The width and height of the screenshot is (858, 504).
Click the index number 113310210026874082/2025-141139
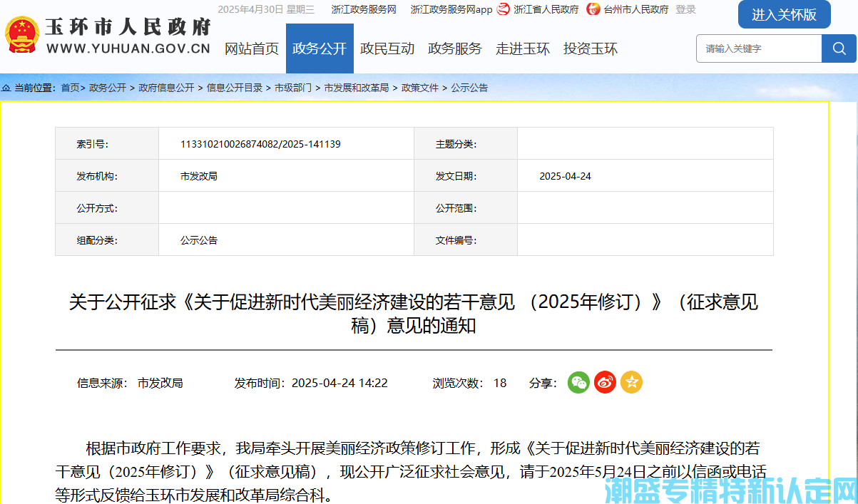pos(260,144)
